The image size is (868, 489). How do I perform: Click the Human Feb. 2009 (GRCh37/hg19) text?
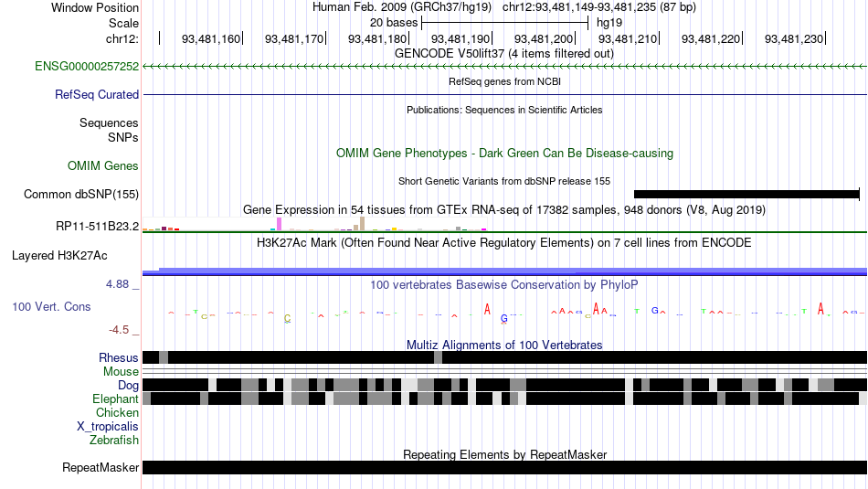pos(402,7)
